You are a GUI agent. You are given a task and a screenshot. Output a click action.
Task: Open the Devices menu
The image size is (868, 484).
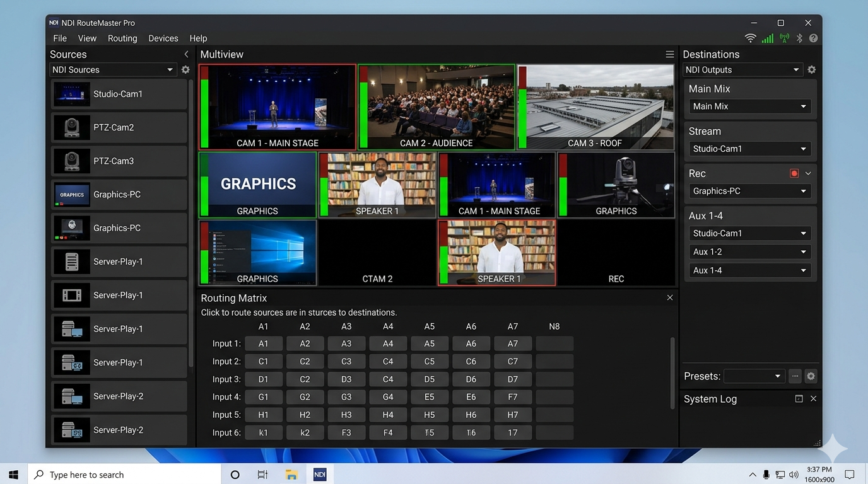pos(163,38)
